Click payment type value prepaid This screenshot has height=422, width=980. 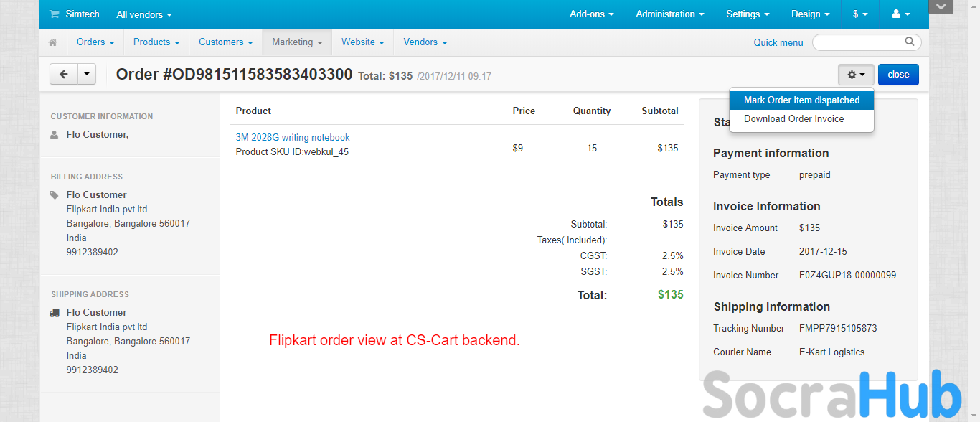(815, 175)
